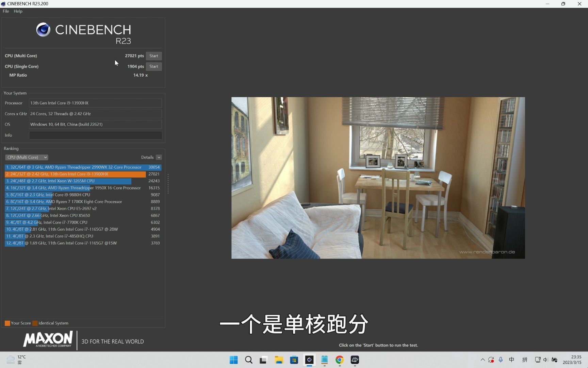This screenshot has height=368, width=588.
Task: Select ranking row 9 Core i7-7700K
Action: 83,223
